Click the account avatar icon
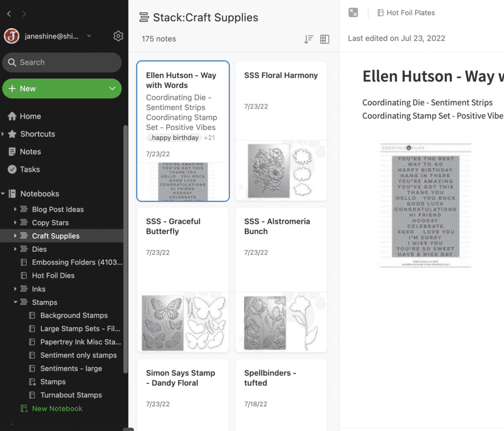The image size is (504, 431). [11, 36]
